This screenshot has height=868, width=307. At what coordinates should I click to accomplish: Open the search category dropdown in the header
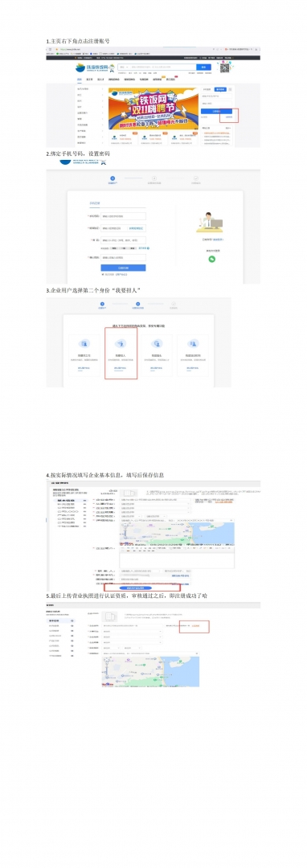(x=121, y=67)
